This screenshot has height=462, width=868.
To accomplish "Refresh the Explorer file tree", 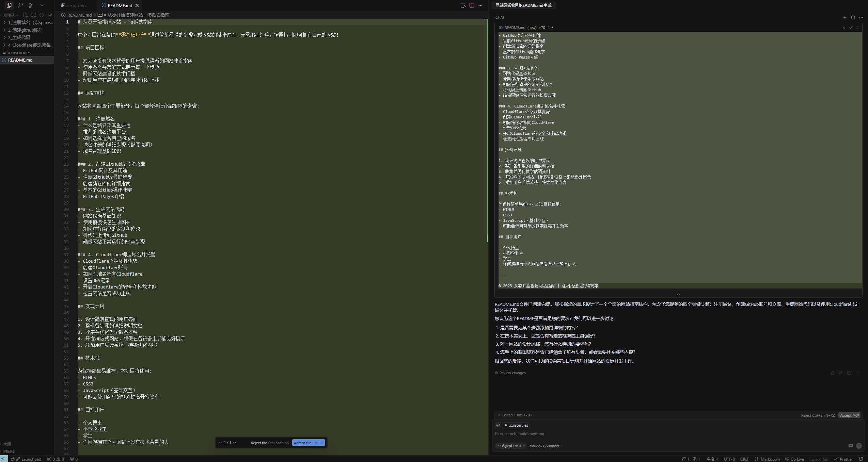I will 41,15.
